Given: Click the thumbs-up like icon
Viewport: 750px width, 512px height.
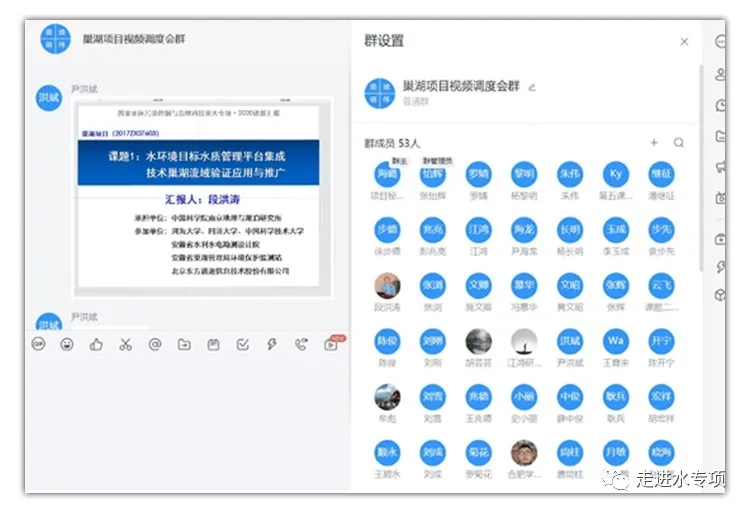Looking at the screenshot, I should tap(96, 344).
